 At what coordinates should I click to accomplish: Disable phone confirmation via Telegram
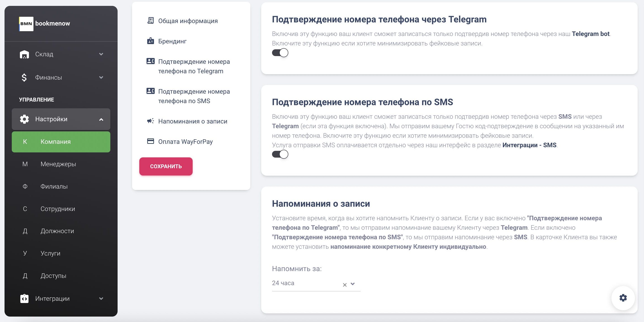point(279,53)
